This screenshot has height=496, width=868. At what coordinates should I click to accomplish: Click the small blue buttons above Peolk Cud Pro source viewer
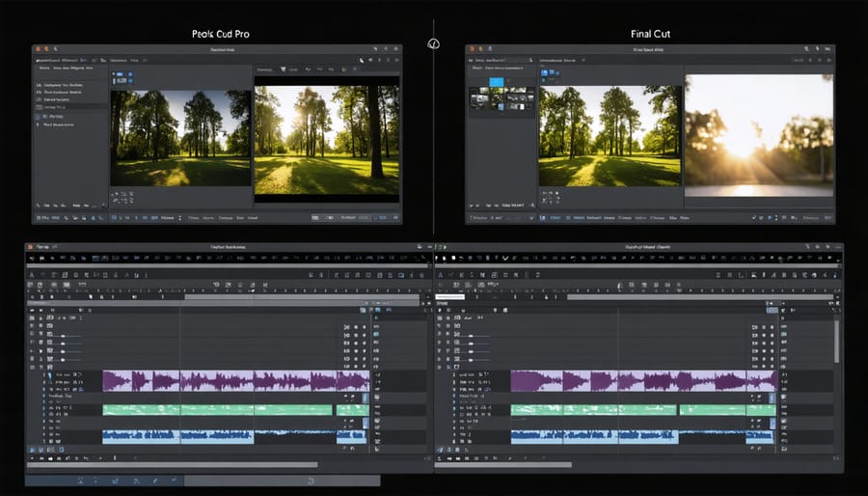(122, 77)
